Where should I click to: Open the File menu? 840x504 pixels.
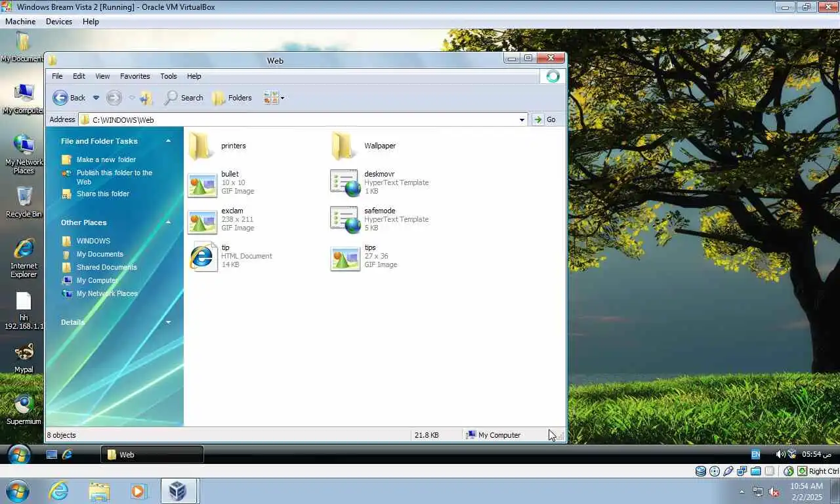[x=57, y=76]
